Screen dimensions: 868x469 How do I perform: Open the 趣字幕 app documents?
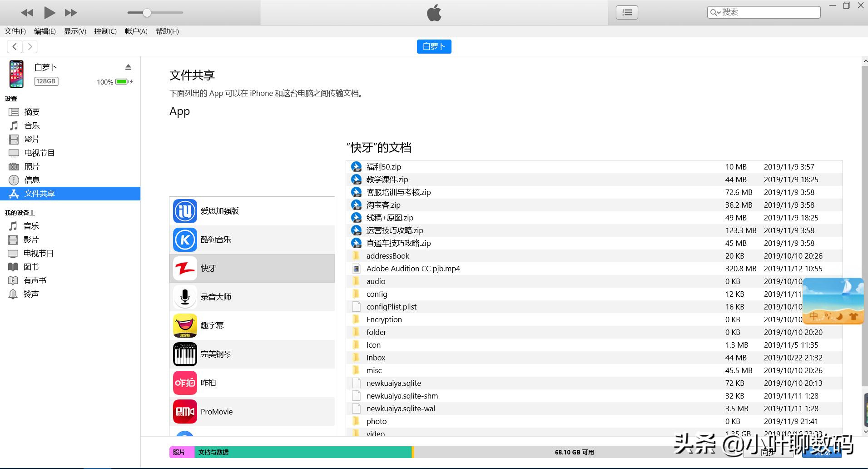212,326
